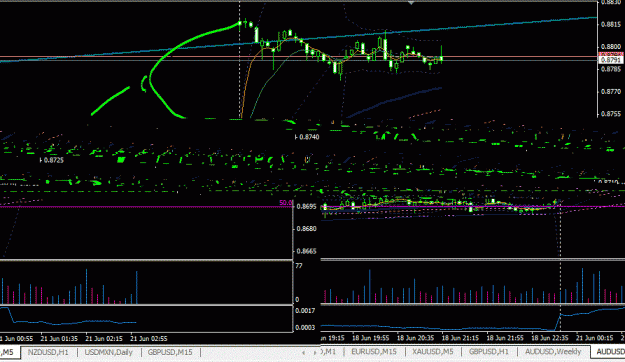This screenshot has height=362, width=625.
Task: Switch to the NZDUSD,H1 chart tab
Action: click(48, 352)
